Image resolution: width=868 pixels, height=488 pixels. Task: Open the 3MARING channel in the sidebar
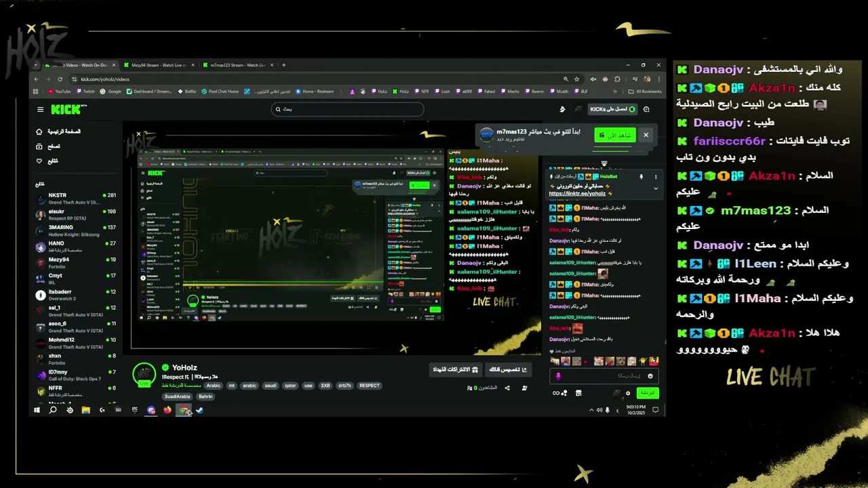pos(76,231)
